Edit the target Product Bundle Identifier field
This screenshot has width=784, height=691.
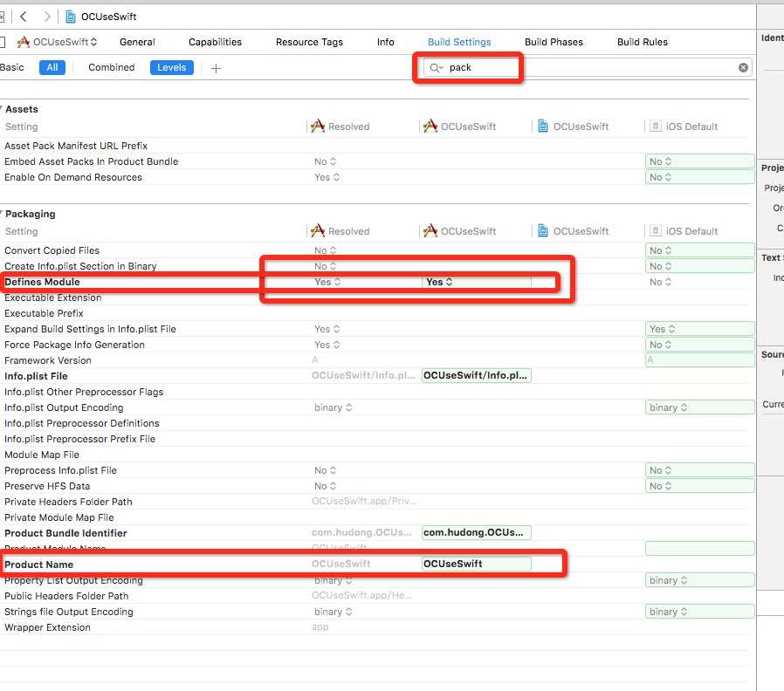pyautogui.click(x=476, y=532)
